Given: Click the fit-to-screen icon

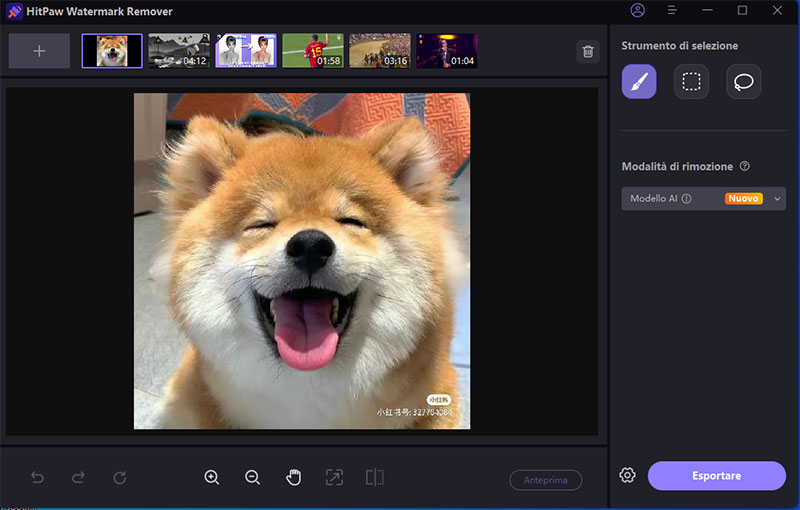Looking at the screenshot, I should 334,478.
